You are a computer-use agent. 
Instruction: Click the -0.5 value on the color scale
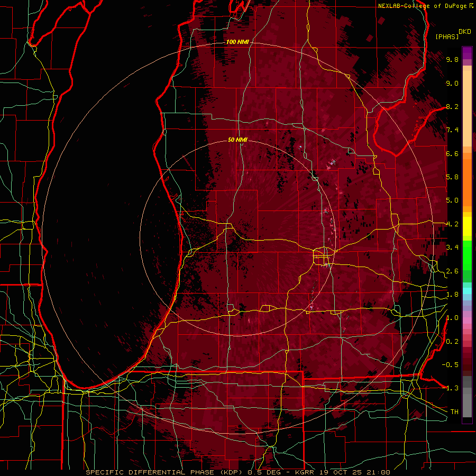point(450,365)
